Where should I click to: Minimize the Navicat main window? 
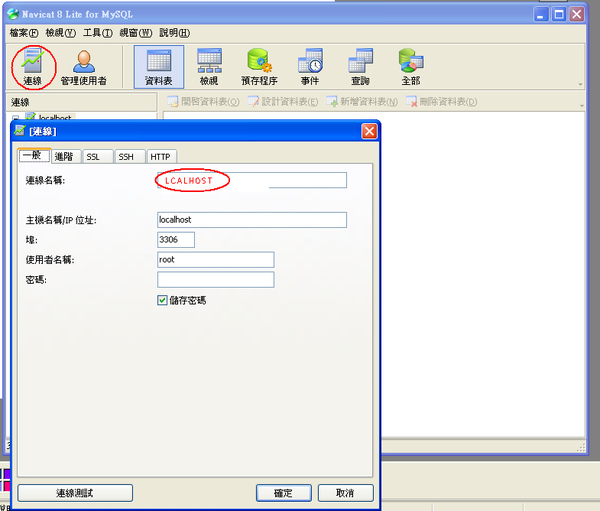click(541, 15)
